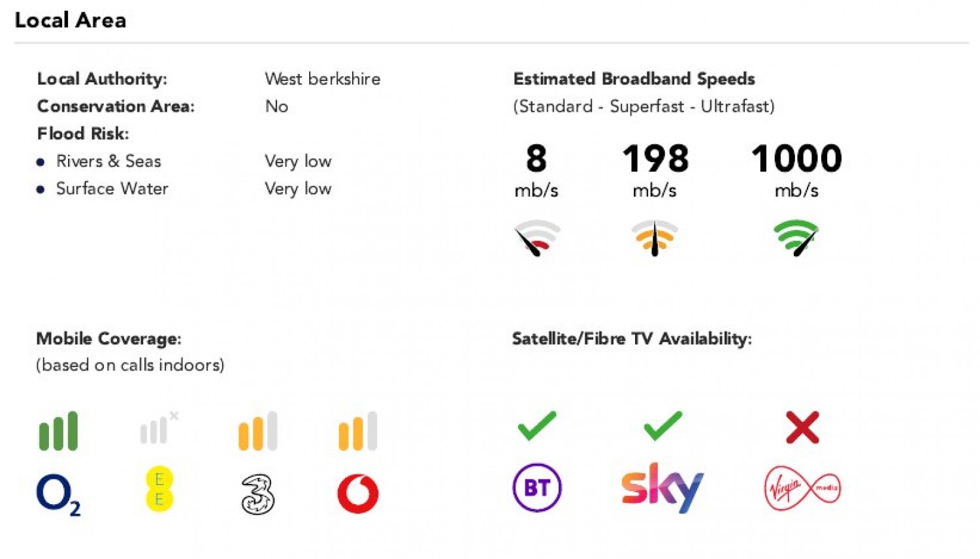Click the O2 network logo
Image resolution: width=980 pixels, height=559 pixels.
[57, 494]
